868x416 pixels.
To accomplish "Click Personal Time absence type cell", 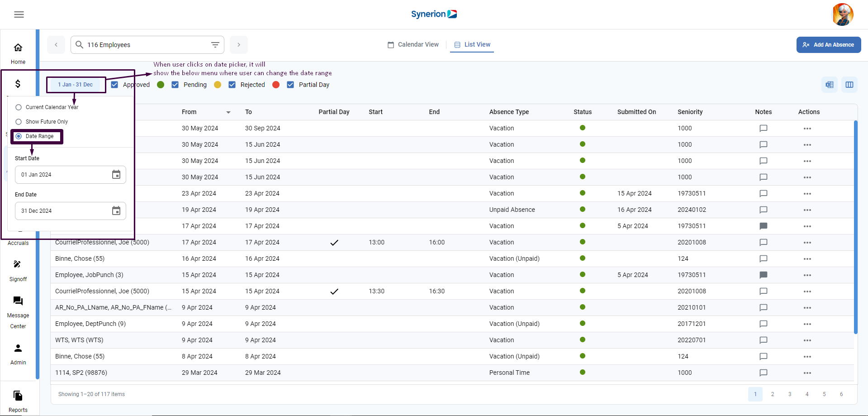I will tap(509, 373).
